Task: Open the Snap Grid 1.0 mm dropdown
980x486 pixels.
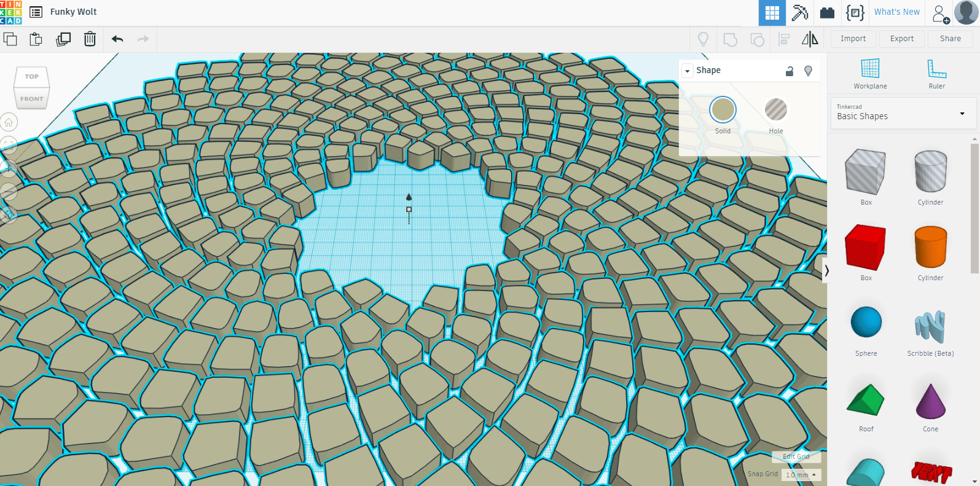Action: click(x=802, y=474)
